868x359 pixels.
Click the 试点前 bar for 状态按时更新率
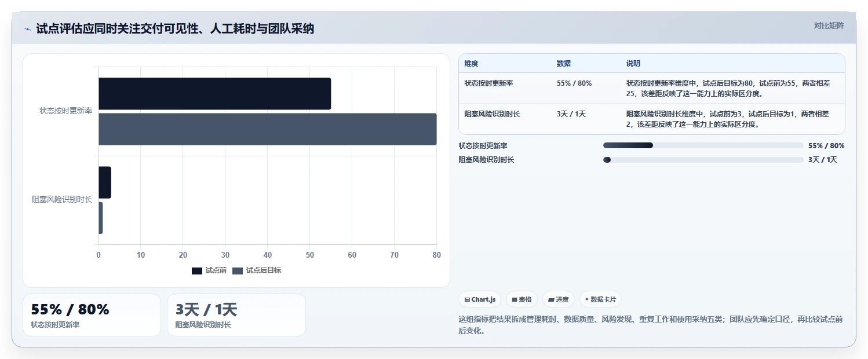[x=214, y=94]
